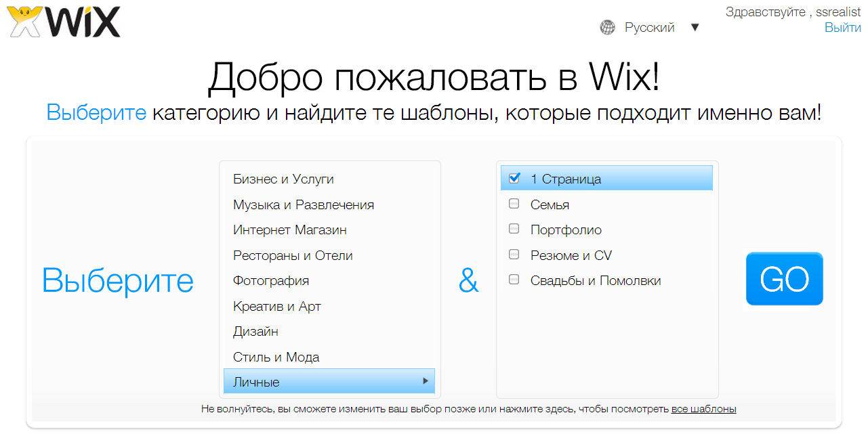
Task: Expand the Личные submenu arrow
Action: click(x=426, y=381)
